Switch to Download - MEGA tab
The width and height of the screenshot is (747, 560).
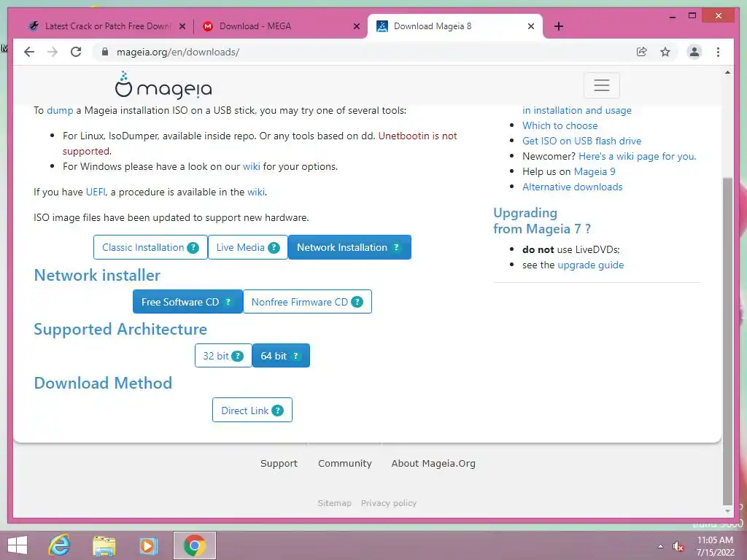280,26
